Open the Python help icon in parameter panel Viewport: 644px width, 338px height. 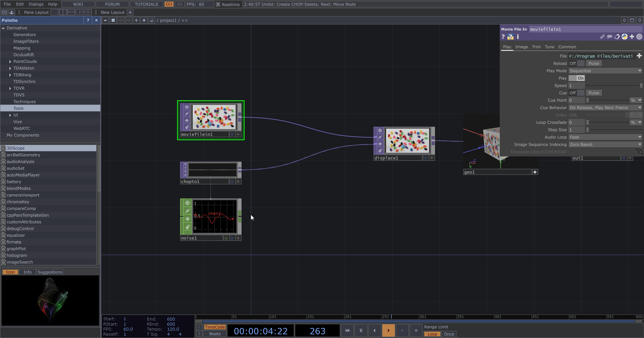pyautogui.click(x=511, y=37)
